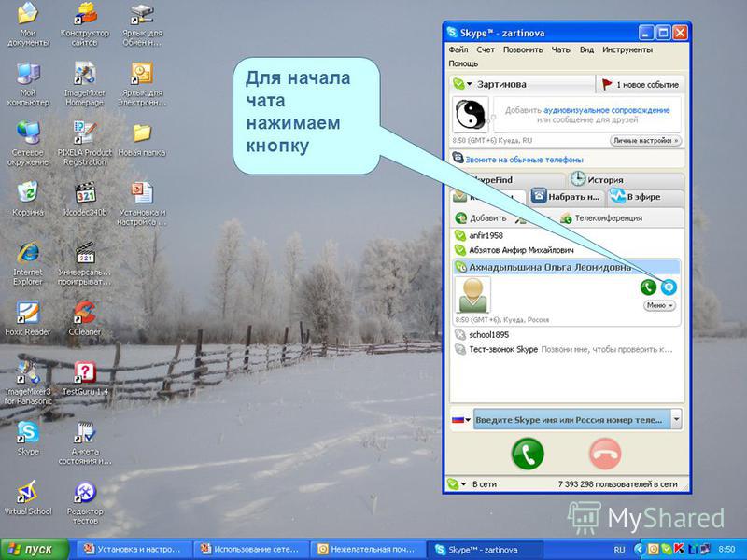
Task: Open the Меню dropdown for selected contact
Action: click(660, 305)
